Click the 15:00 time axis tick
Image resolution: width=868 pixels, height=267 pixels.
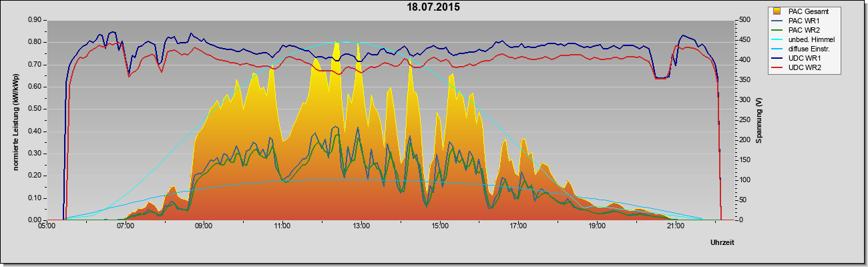(440, 227)
